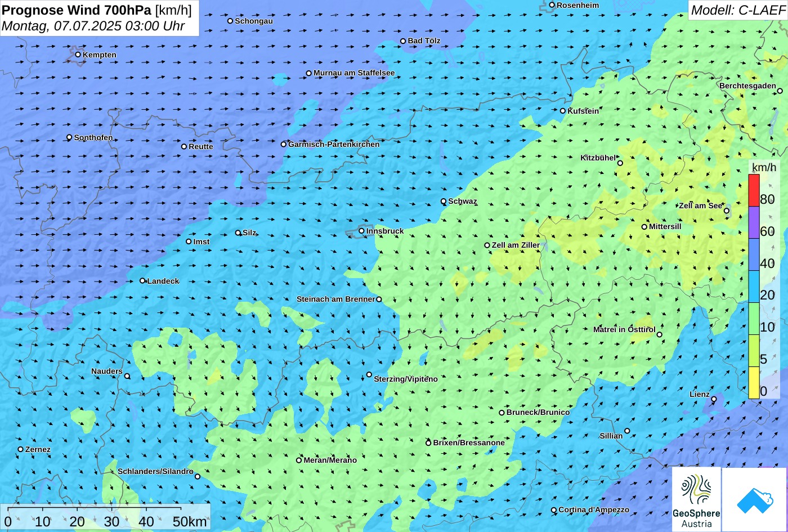Click the Reutte marker dot
This screenshot has height=532, width=788.
184,146
